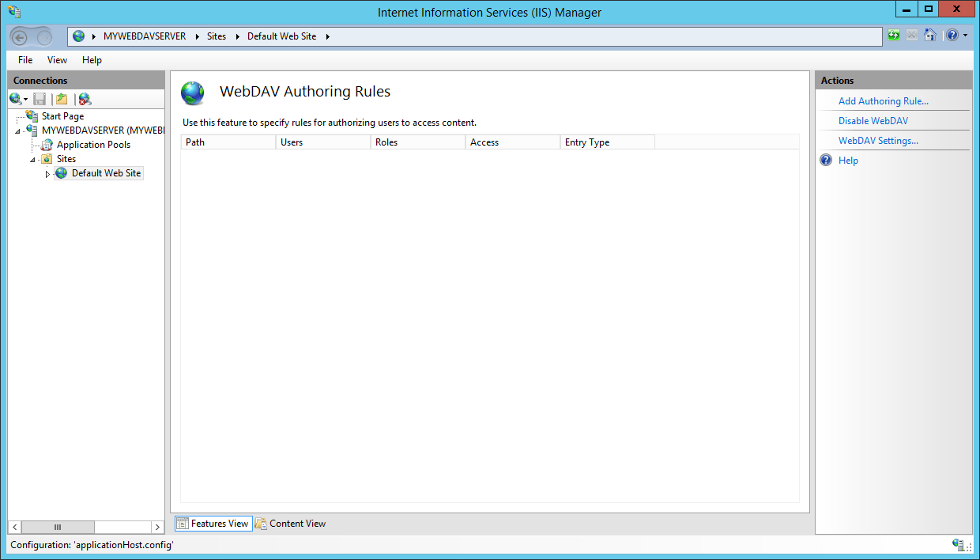The width and height of the screenshot is (980, 560).
Task: Click the Help icon in Actions pane
Action: point(826,160)
